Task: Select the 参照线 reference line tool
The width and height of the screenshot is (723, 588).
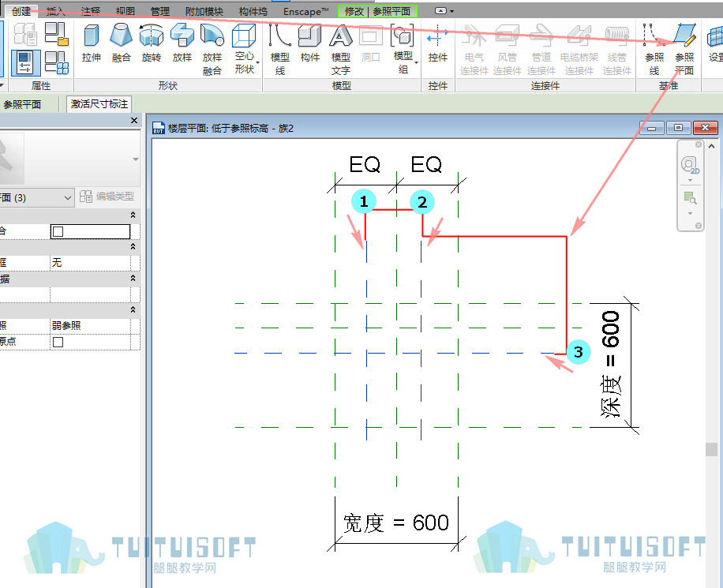Action: pyautogui.click(x=654, y=50)
